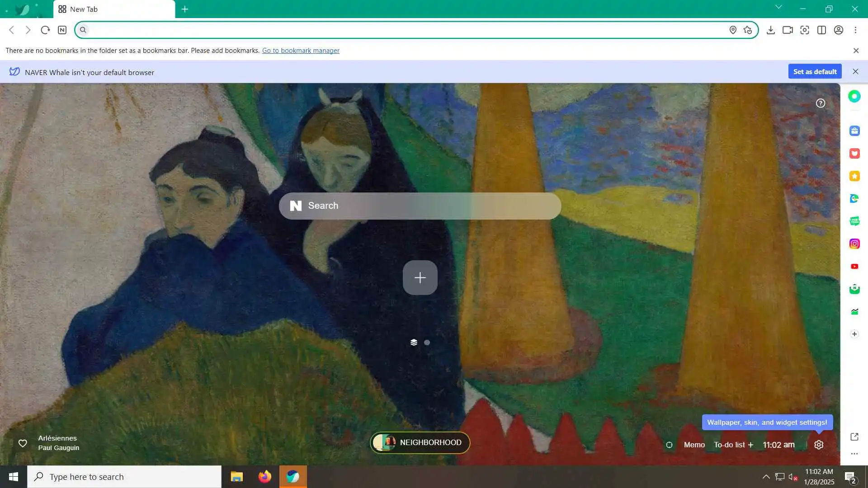Open a new tab with plus

[184, 9]
